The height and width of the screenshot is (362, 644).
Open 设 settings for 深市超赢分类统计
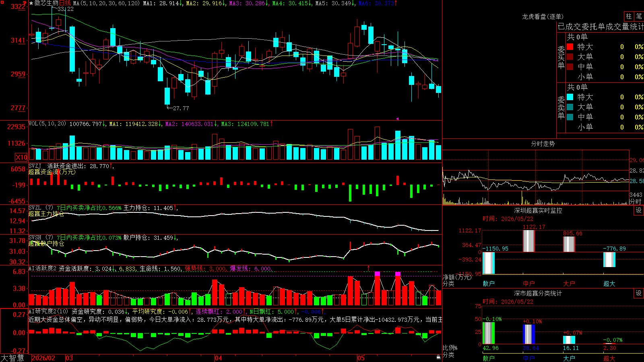pos(639,293)
